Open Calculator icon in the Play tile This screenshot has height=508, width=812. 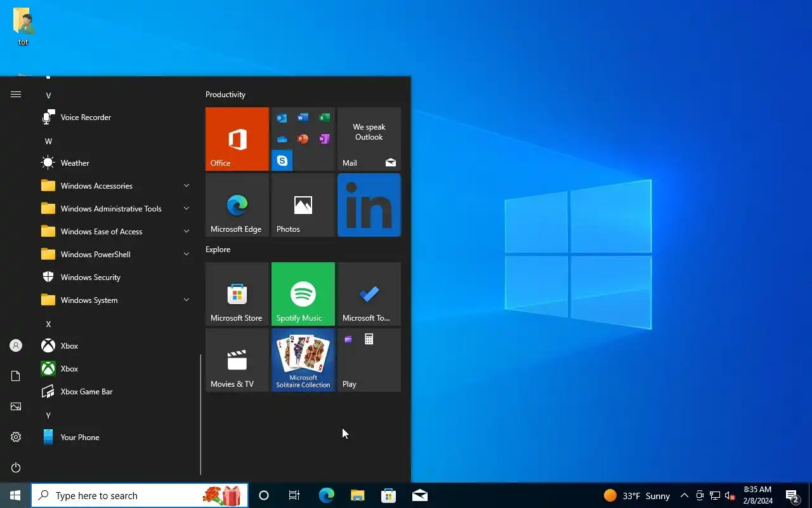(369, 340)
